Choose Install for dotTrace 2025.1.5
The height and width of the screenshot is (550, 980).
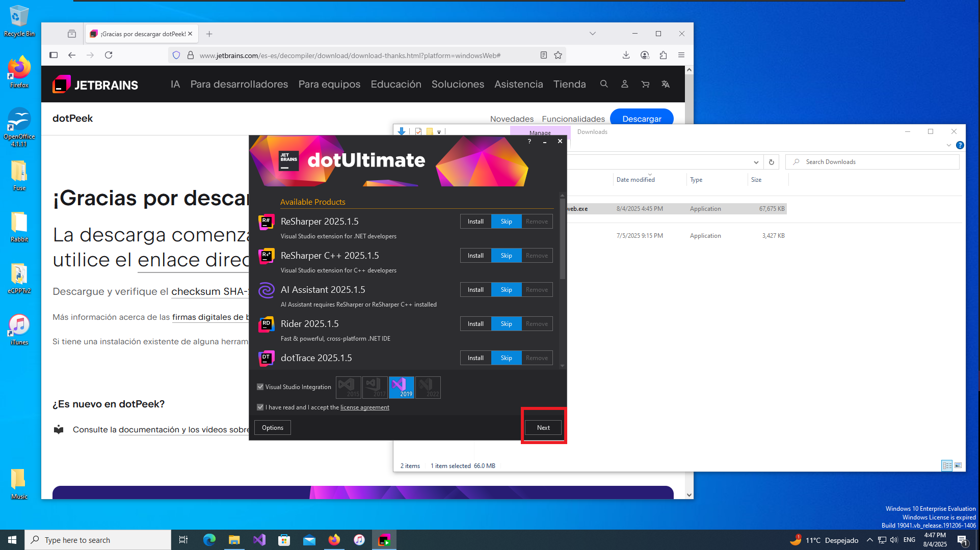475,358
